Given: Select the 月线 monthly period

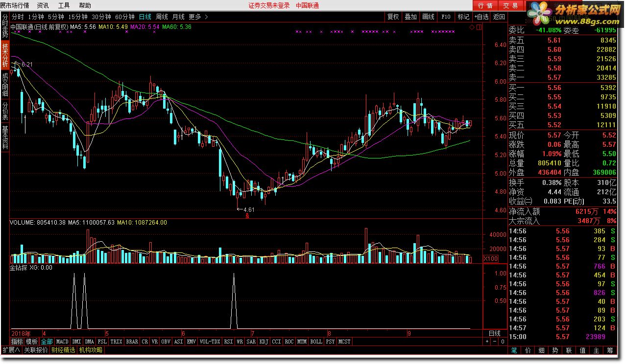Looking at the screenshot, I should (x=178, y=17).
